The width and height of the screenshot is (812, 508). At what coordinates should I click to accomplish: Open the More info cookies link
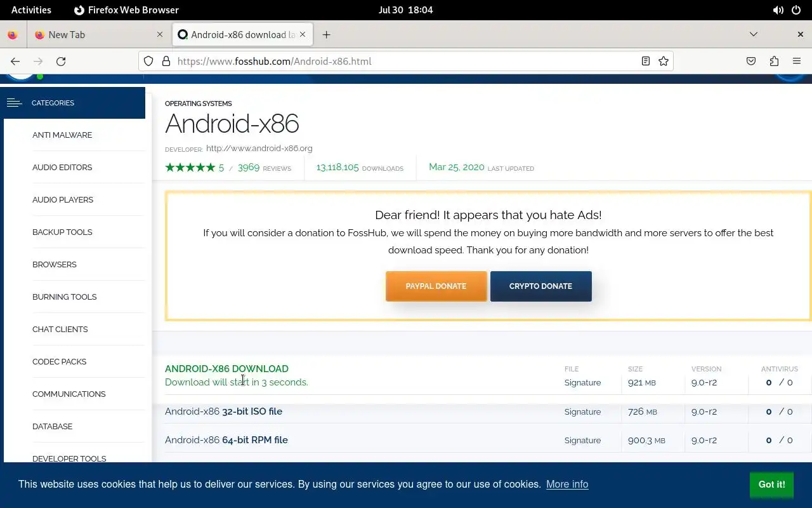click(567, 485)
